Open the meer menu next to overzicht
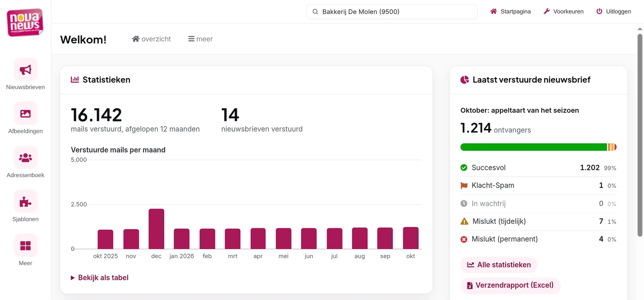Image resolution: width=644 pixels, height=300 pixels. point(200,39)
